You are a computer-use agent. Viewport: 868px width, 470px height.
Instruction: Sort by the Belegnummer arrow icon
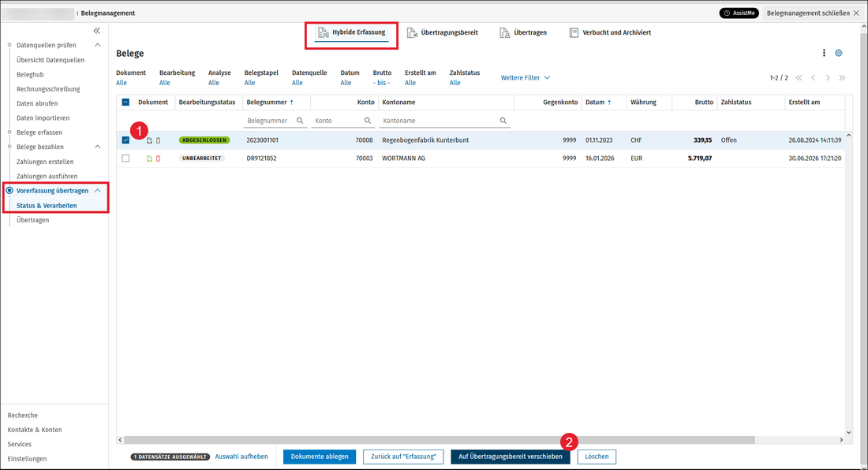(x=292, y=103)
